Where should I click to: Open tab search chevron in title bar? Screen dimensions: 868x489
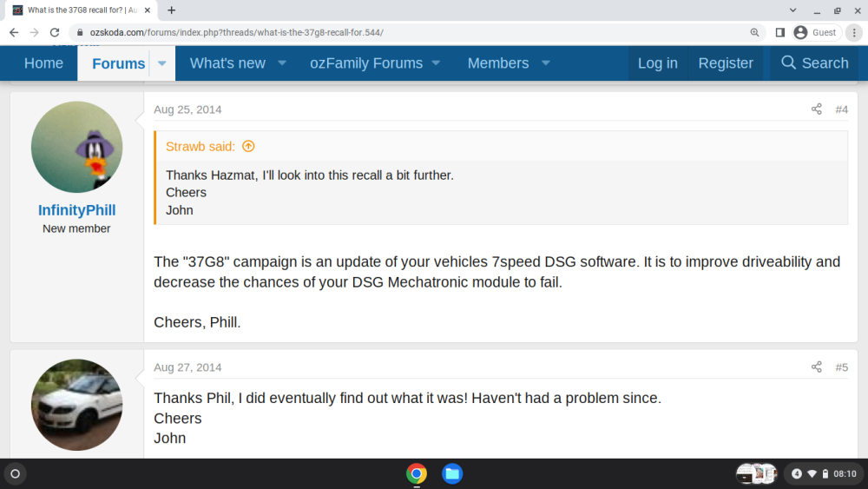click(792, 10)
